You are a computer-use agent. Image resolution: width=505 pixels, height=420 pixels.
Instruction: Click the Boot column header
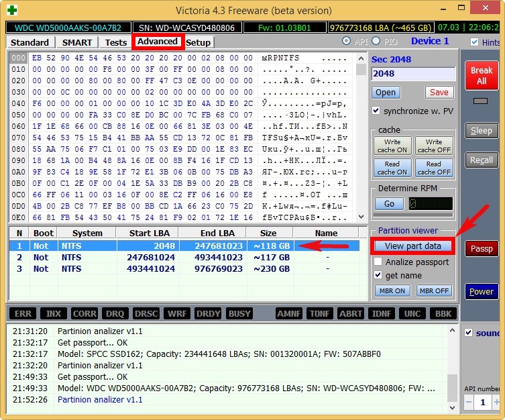[x=44, y=233]
